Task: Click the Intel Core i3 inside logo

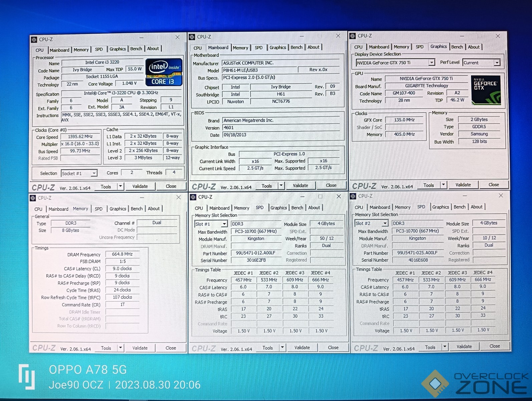Action: [x=164, y=72]
